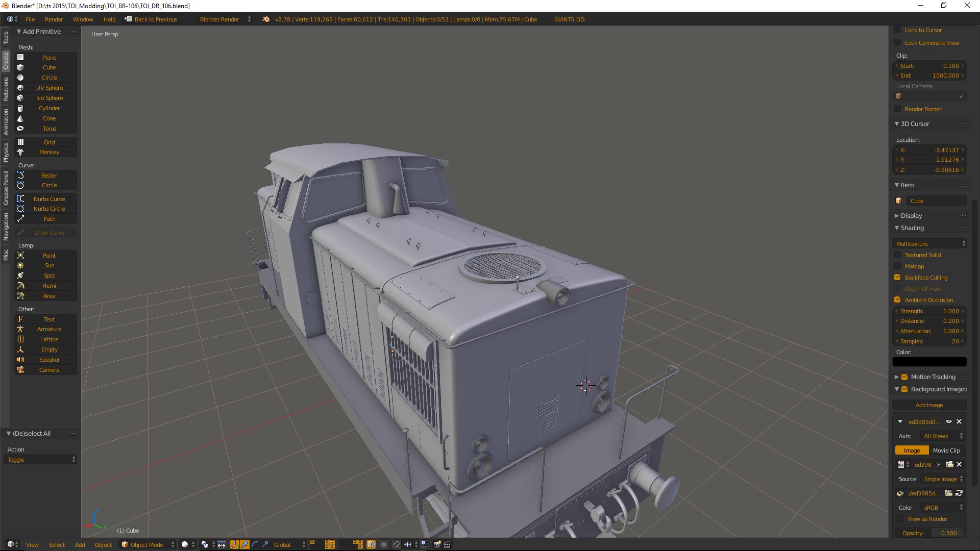Open the Render menu
This screenshot has width=980, height=551.
click(54, 19)
